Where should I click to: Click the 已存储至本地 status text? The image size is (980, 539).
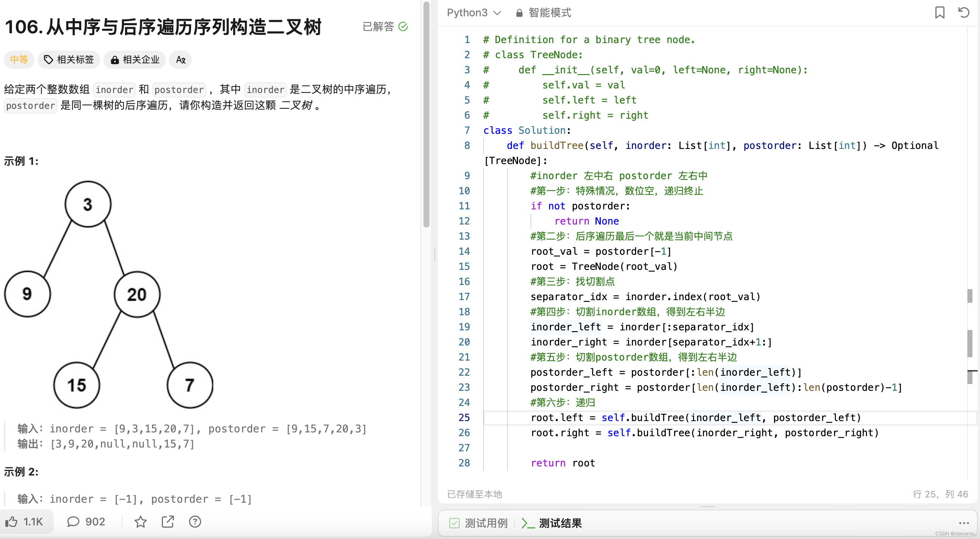[474, 494]
